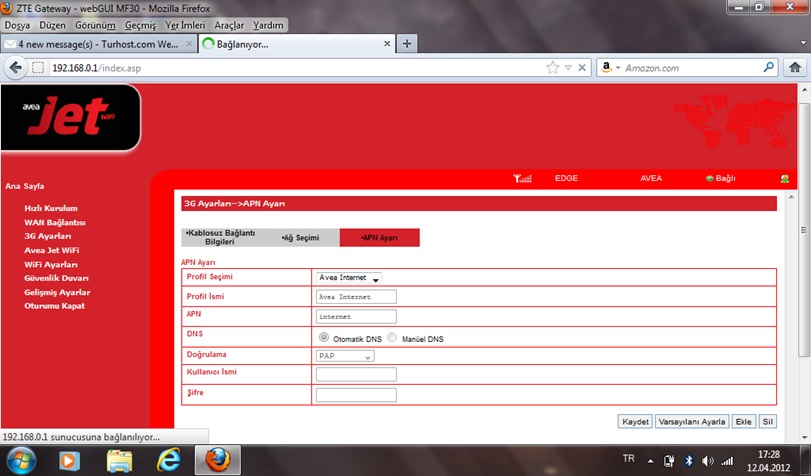The height and width of the screenshot is (476, 811).
Task: Select Manüel DNS radio button
Action: tap(392, 337)
